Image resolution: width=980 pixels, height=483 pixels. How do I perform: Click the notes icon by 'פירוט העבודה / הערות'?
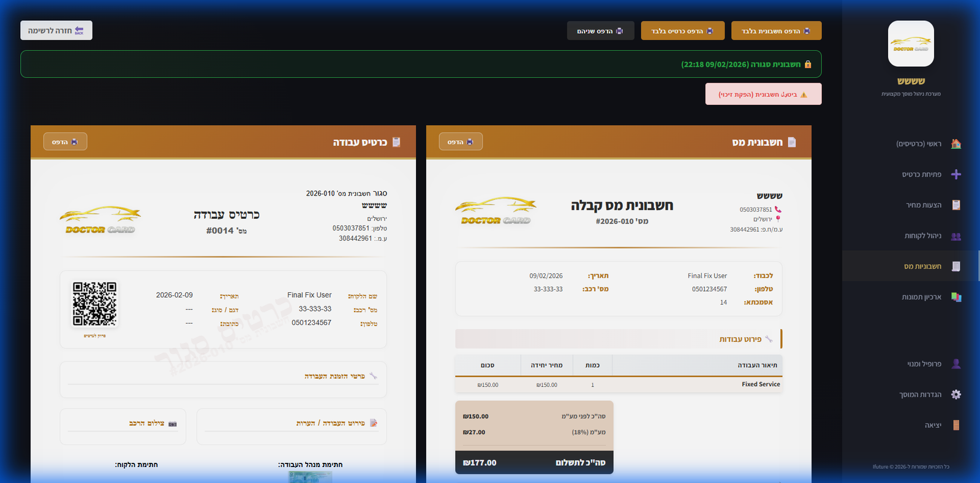tap(374, 423)
